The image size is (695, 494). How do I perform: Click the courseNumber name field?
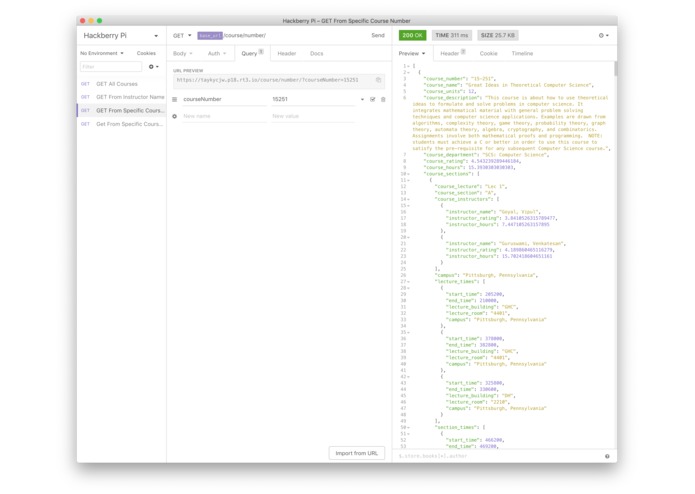coord(224,99)
